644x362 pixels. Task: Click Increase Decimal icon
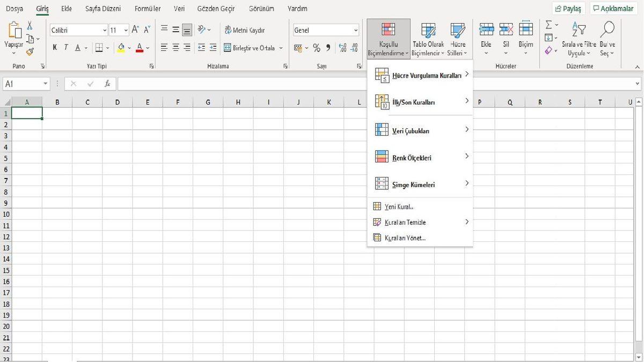click(x=342, y=48)
